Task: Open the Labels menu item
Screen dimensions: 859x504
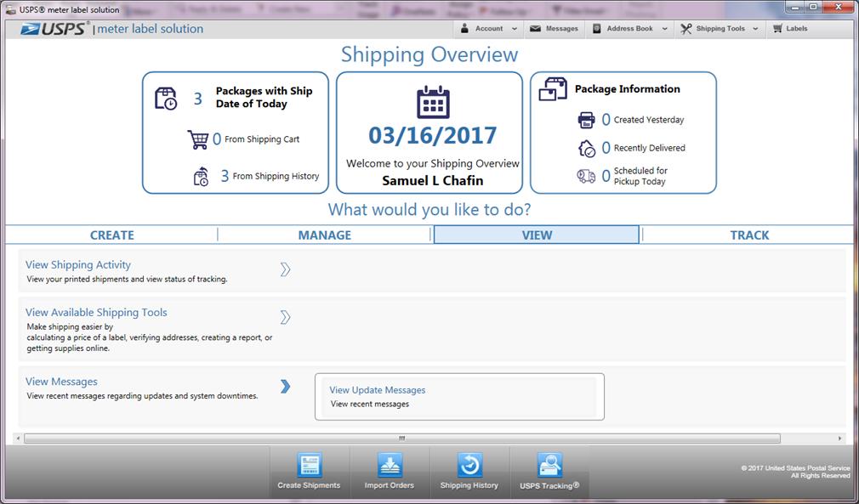Action: click(x=789, y=28)
